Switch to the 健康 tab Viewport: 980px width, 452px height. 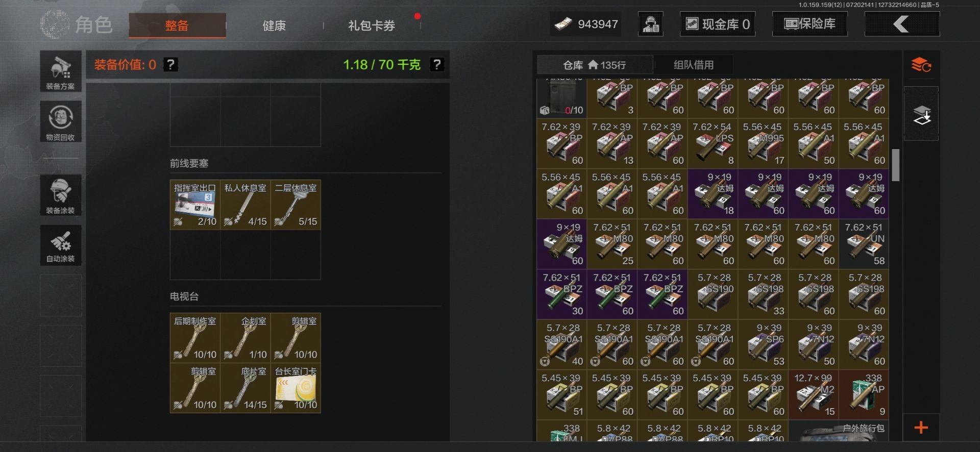pyautogui.click(x=274, y=26)
